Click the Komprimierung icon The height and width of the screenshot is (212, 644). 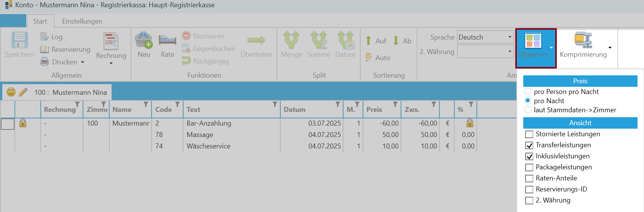pos(583,40)
